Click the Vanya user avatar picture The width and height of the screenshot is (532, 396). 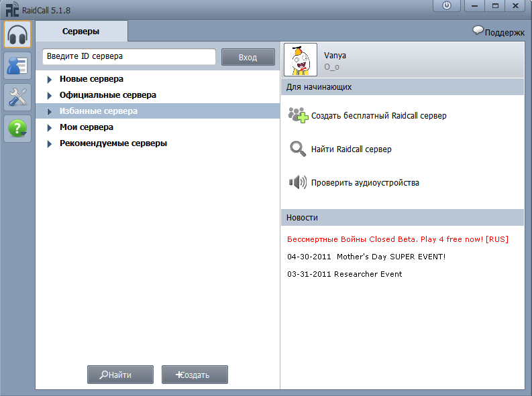pos(301,60)
